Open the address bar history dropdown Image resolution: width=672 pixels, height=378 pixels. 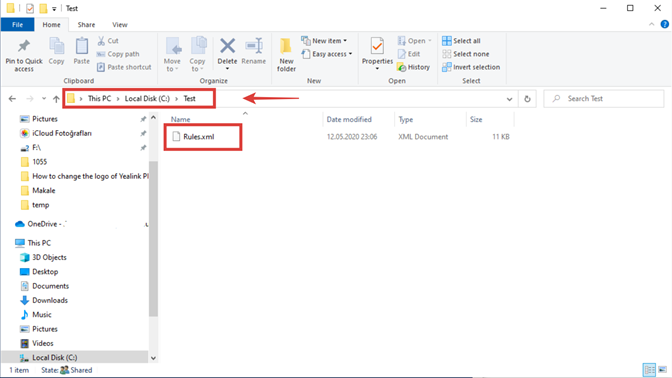pos(509,99)
